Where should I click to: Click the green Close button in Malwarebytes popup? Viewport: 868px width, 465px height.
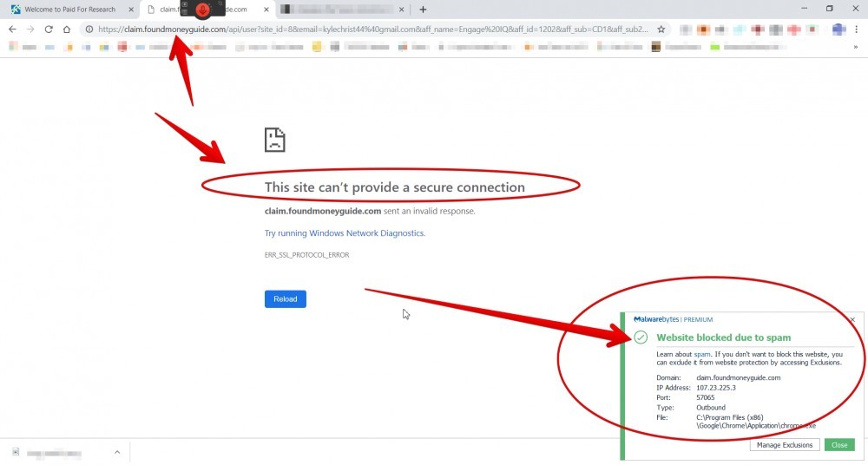839,445
